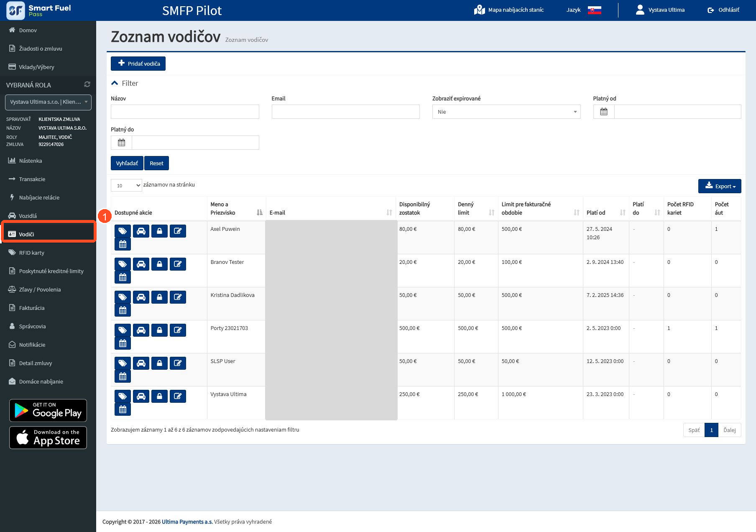Image resolution: width=756 pixels, height=532 pixels.
Task: Change the records-per-page dropdown
Action: [126, 185]
